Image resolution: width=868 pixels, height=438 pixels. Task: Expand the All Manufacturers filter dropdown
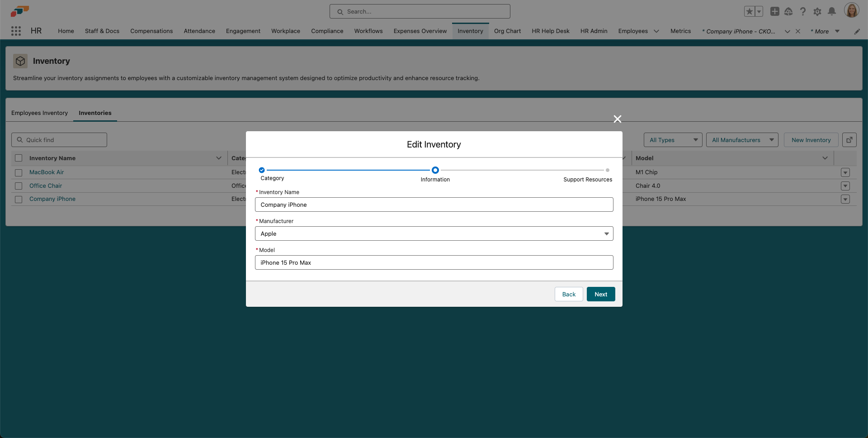click(x=742, y=140)
